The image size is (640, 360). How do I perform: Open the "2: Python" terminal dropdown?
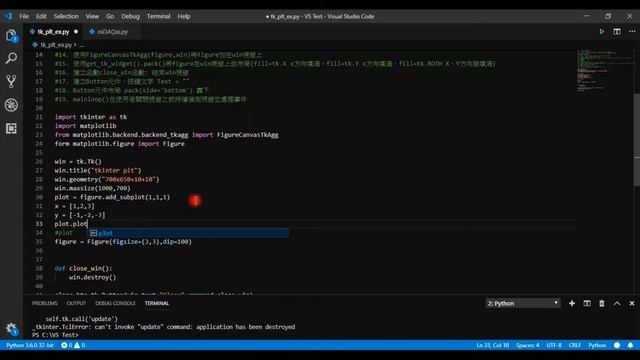point(522,303)
